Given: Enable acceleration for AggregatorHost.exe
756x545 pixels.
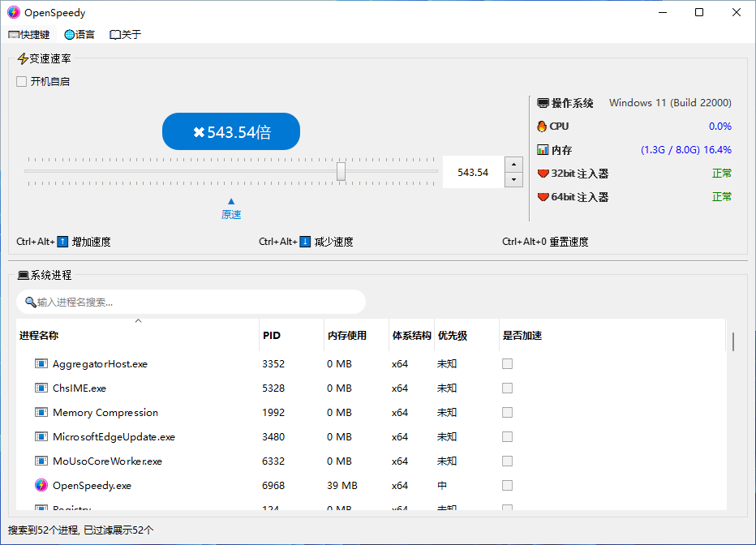Looking at the screenshot, I should point(507,364).
